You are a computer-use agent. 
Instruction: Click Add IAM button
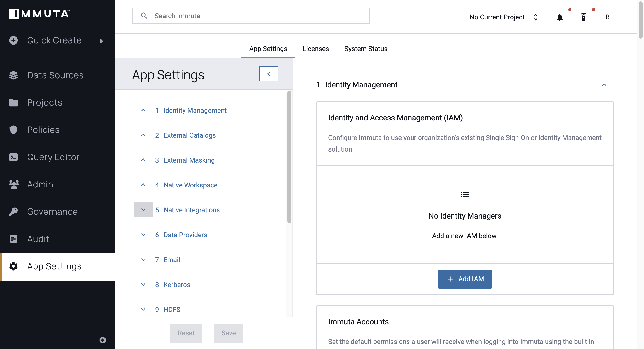(465, 279)
